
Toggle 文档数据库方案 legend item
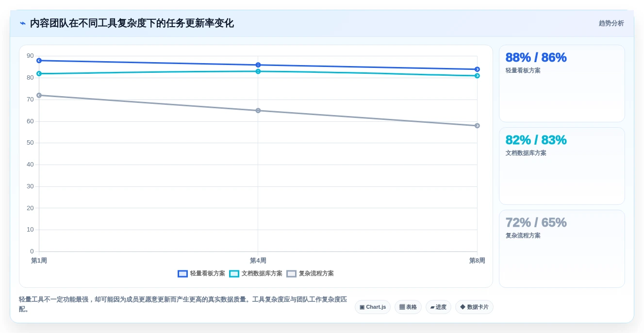256,273
